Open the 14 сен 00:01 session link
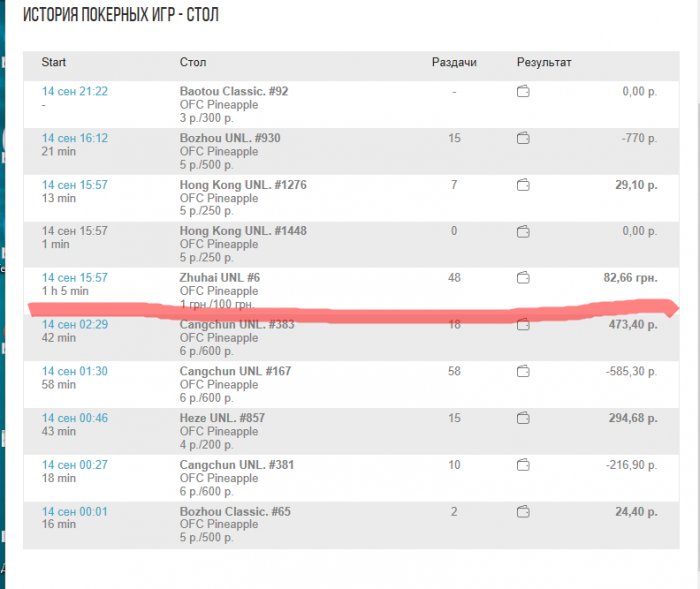The image size is (700, 589). coord(74,511)
